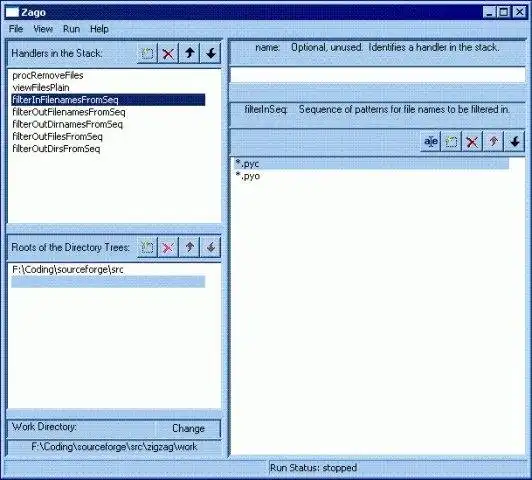Remove the selected directory tree root
The height and width of the screenshot is (480, 532).
[x=168, y=247]
